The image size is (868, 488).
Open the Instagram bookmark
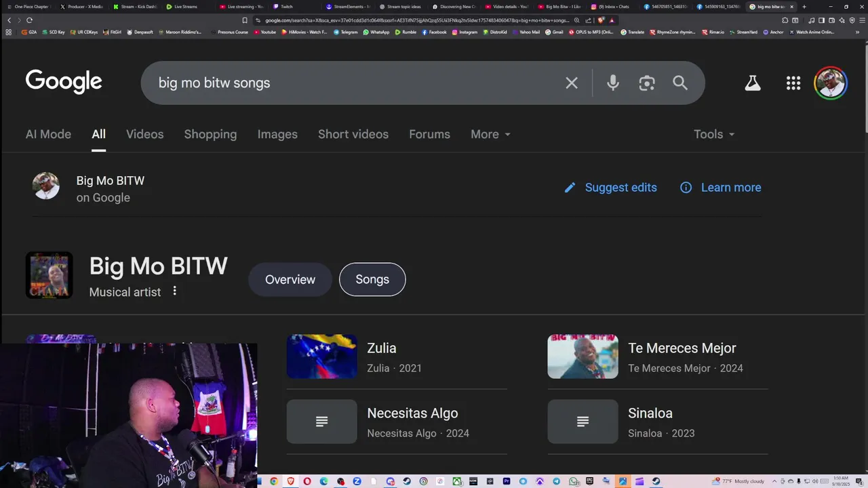tap(465, 32)
